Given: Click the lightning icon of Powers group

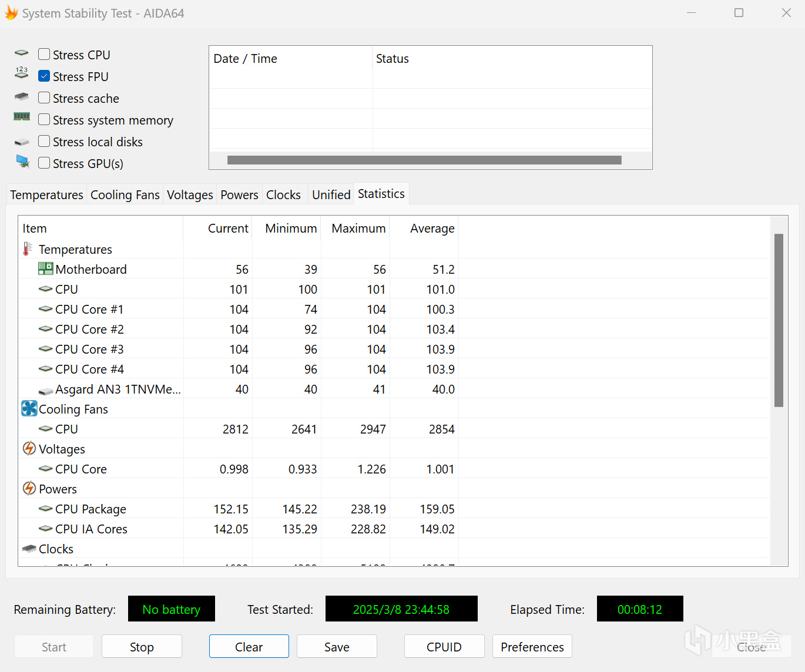Looking at the screenshot, I should [x=29, y=488].
